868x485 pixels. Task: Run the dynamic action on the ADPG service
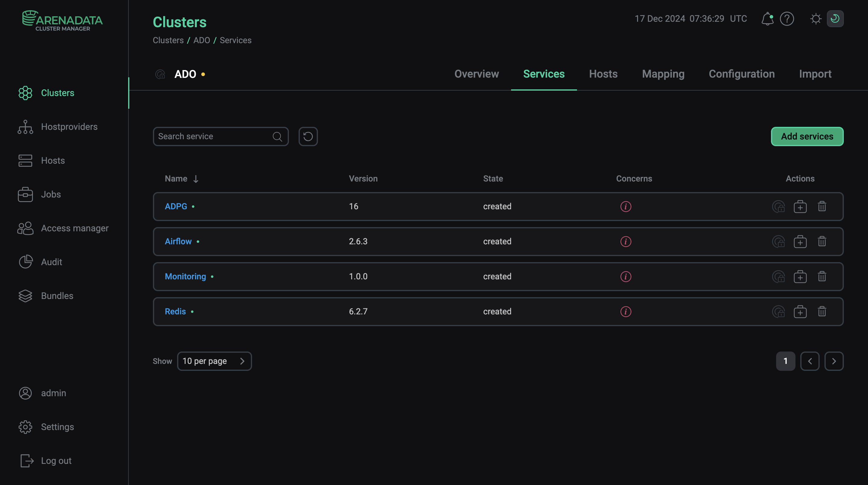click(800, 207)
